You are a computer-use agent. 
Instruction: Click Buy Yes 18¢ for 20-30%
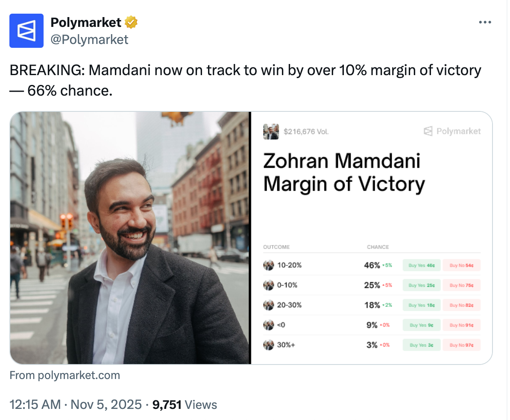[x=422, y=305]
